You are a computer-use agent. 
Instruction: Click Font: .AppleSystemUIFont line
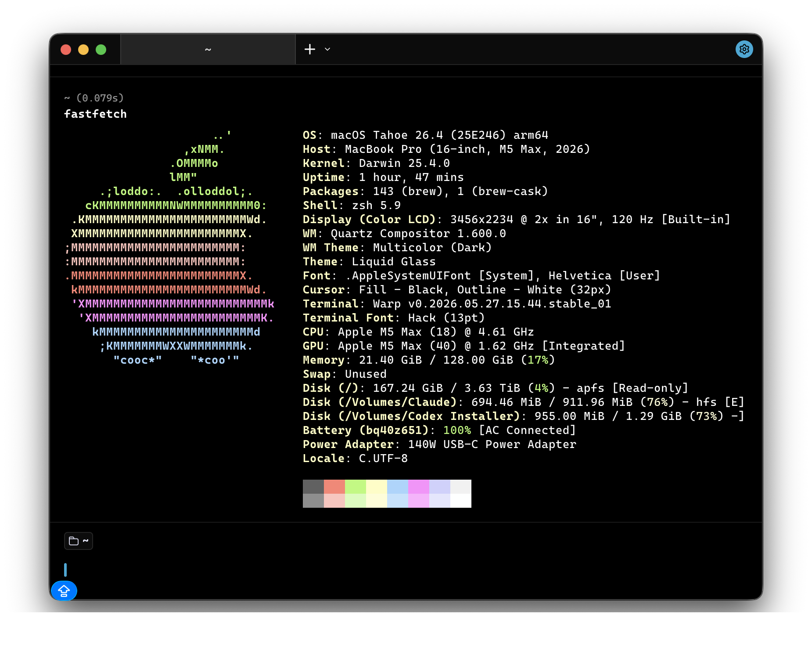[481, 276]
